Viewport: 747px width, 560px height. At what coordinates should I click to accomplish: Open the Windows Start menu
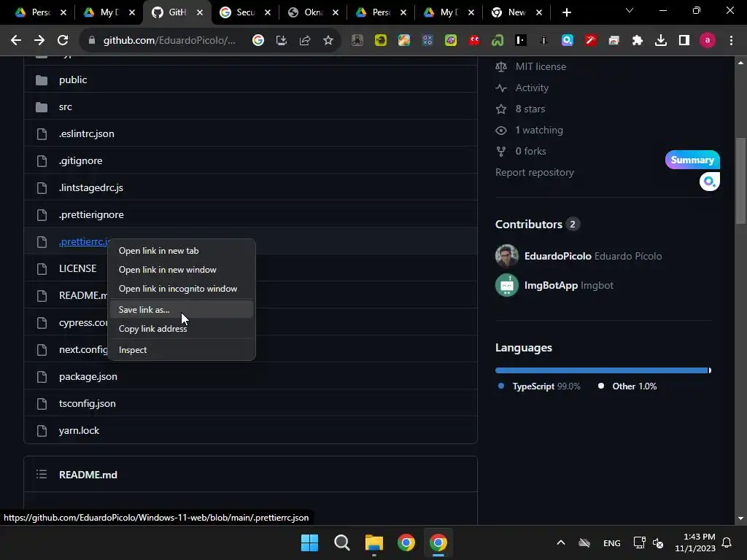pyautogui.click(x=309, y=542)
